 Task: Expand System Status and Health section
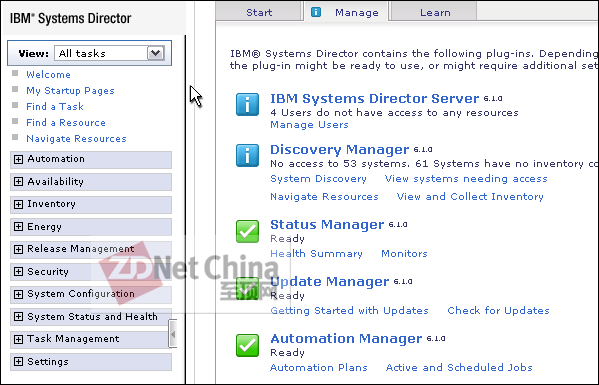[x=18, y=317]
